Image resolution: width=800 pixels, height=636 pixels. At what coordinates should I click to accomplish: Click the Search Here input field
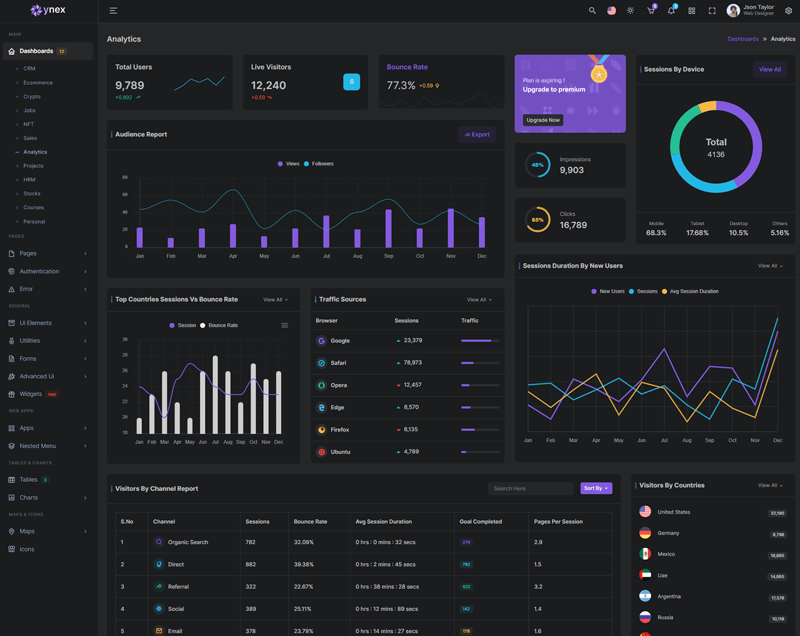531,488
